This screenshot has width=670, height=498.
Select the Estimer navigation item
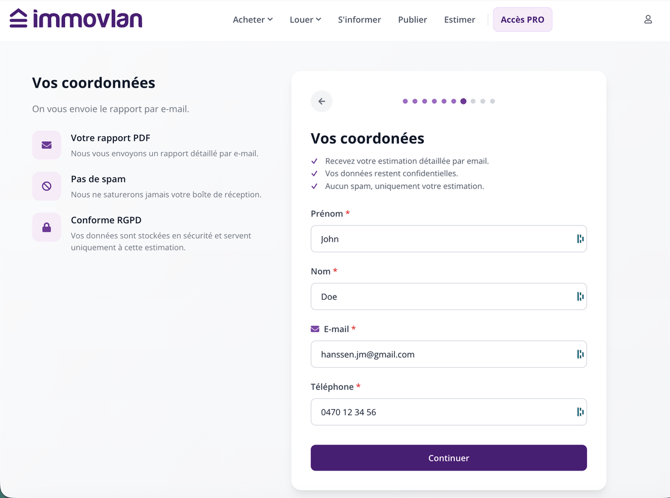point(459,20)
